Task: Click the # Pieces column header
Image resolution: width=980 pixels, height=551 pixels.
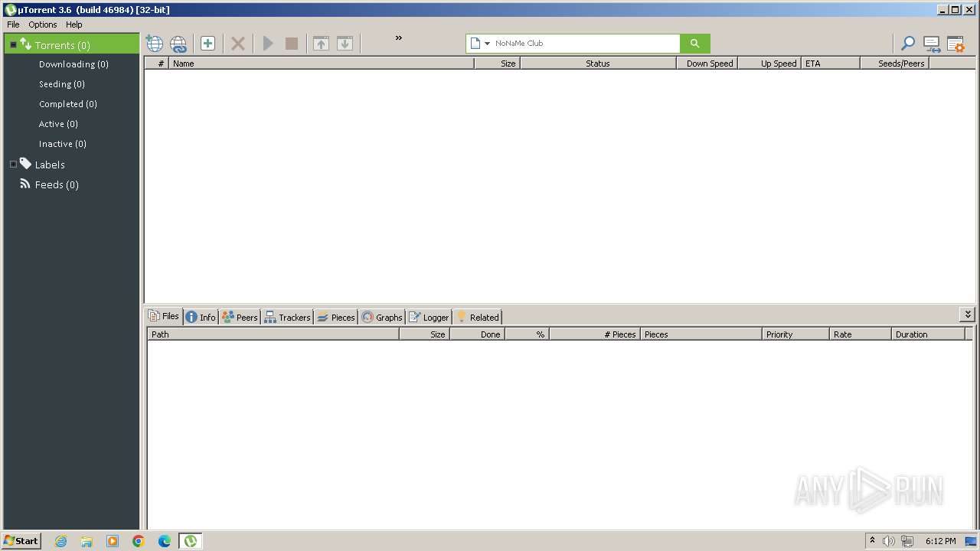Action: pos(594,334)
